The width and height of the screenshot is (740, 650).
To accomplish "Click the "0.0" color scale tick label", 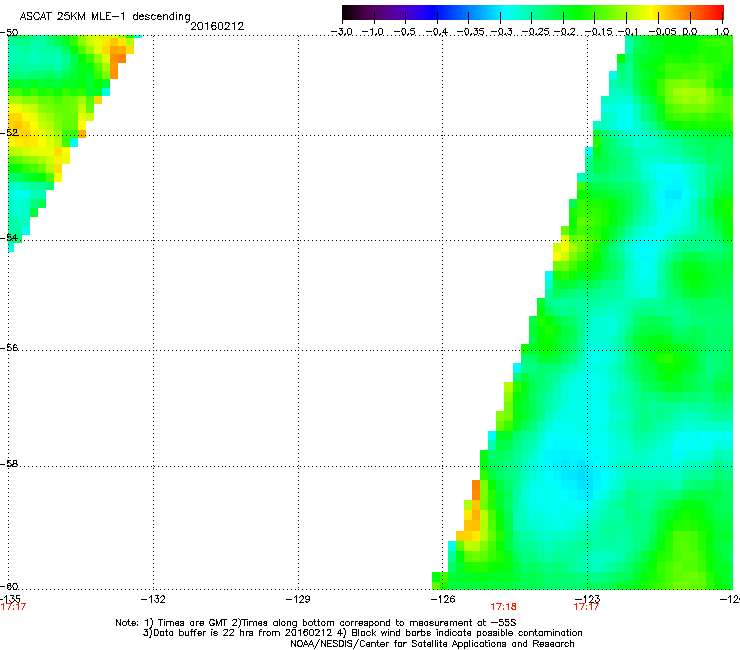I will 690,32.
